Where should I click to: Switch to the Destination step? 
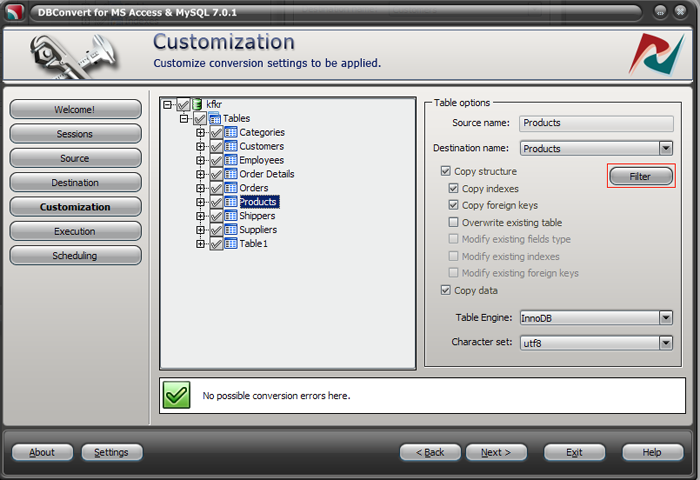coord(75,183)
